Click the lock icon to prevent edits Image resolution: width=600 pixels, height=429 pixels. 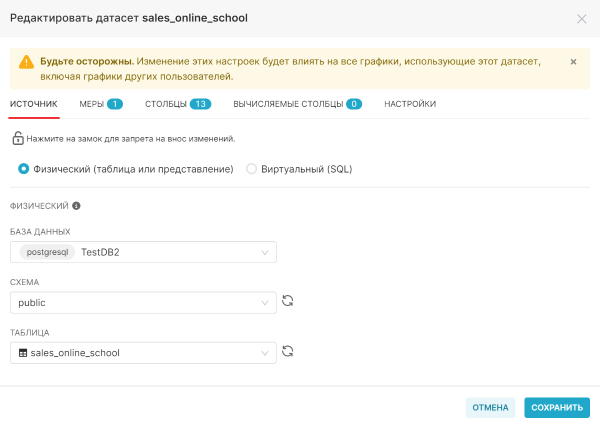coord(18,139)
